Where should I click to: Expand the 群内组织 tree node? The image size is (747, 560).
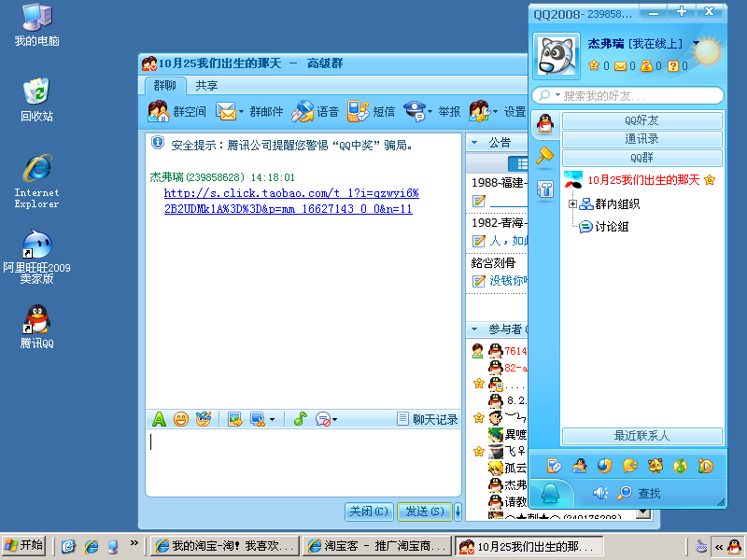click(573, 204)
